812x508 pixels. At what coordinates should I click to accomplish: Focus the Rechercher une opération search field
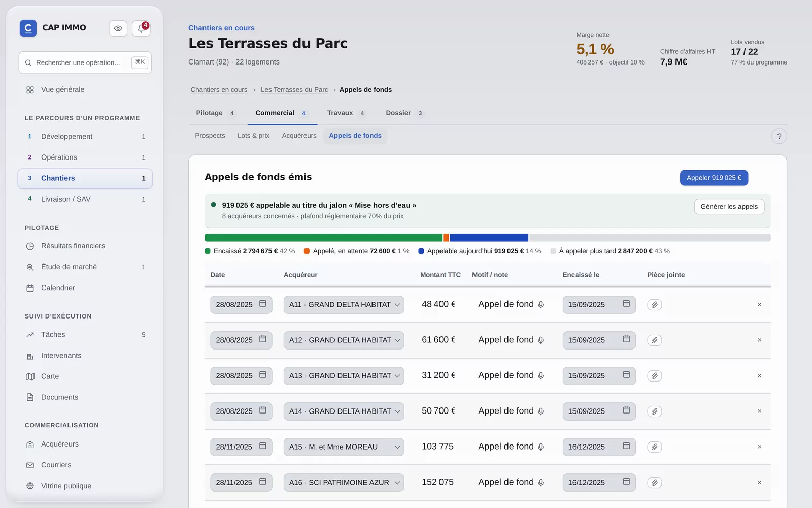coord(85,62)
